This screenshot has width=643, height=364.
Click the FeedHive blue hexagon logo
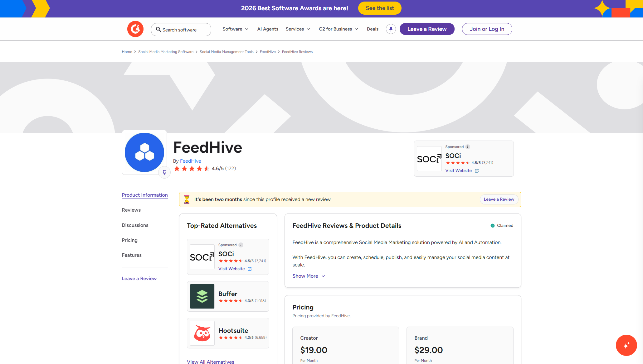tap(144, 152)
